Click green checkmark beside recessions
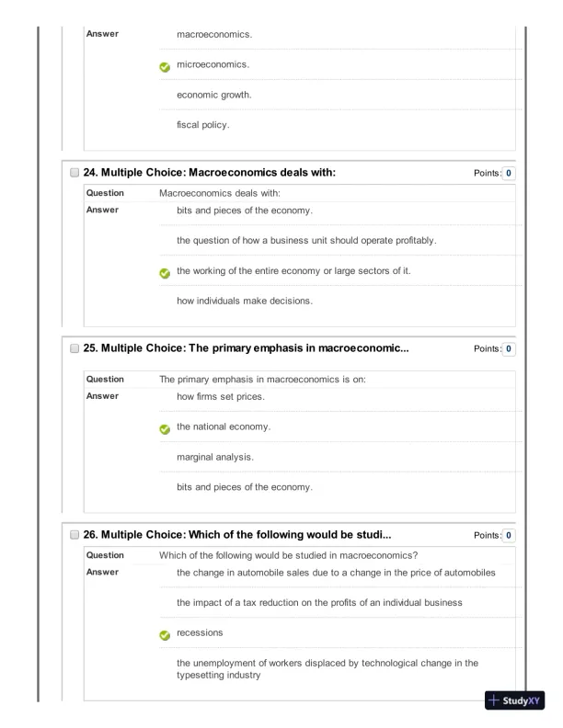Image resolution: width=563 pixels, height=728 pixels. (x=164, y=635)
